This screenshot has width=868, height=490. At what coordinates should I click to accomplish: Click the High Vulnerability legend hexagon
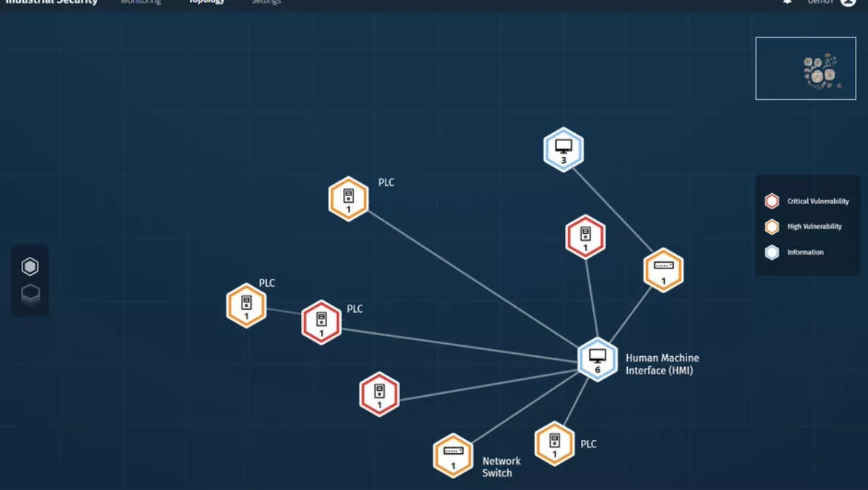[x=772, y=227]
